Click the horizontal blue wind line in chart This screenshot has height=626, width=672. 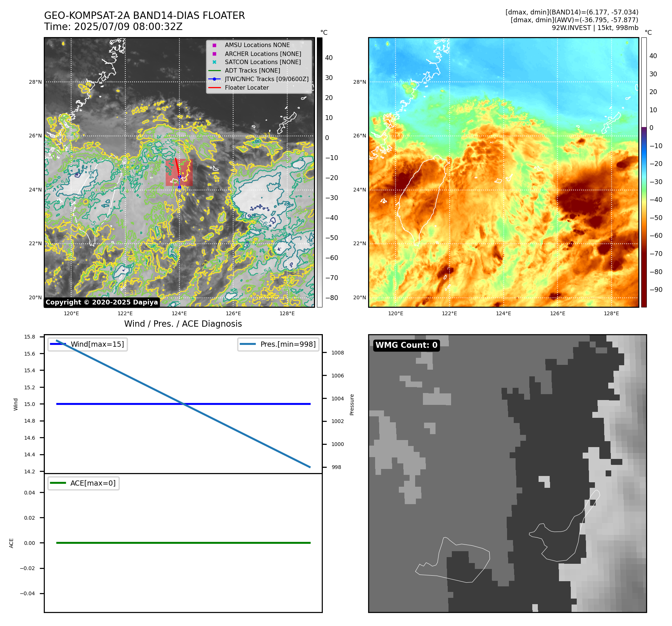[183, 404]
